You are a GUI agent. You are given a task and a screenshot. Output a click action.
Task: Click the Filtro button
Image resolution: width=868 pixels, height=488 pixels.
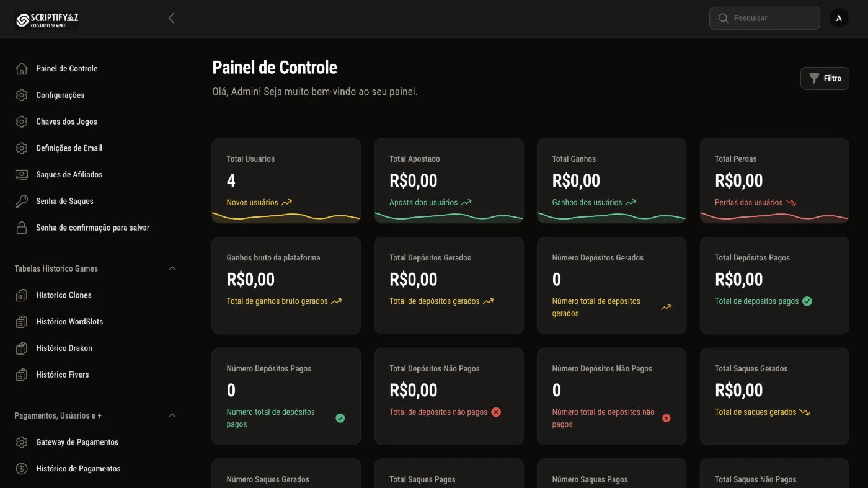tap(825, 79)
